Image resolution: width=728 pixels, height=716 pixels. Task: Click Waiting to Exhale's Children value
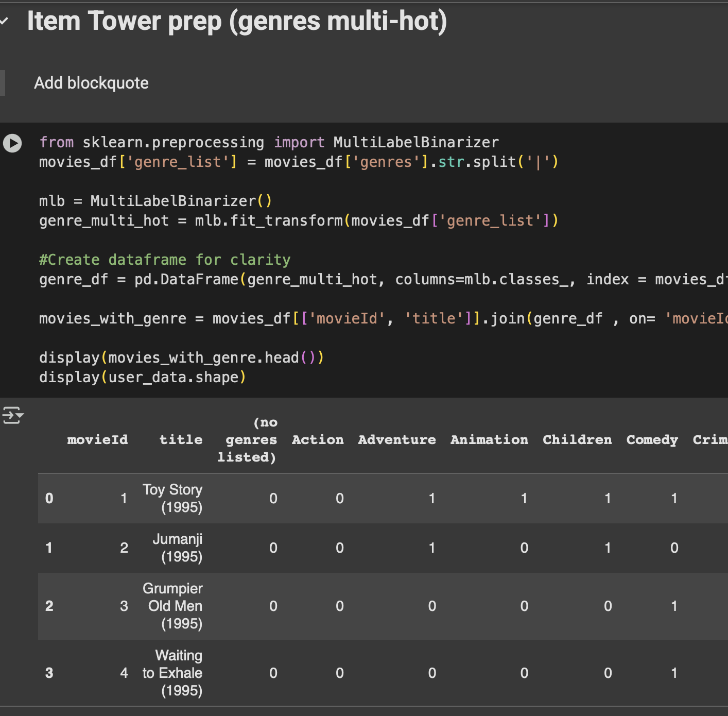608,673
